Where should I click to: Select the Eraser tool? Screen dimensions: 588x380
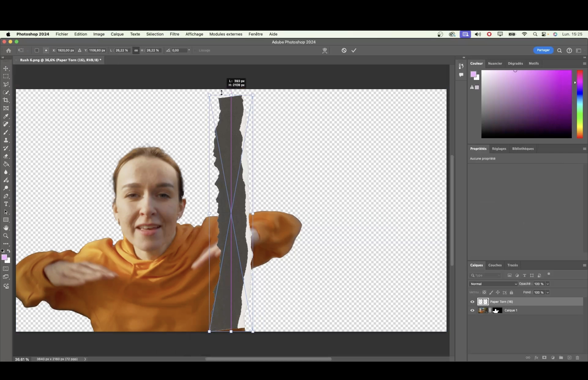click(x=6, y=156)
